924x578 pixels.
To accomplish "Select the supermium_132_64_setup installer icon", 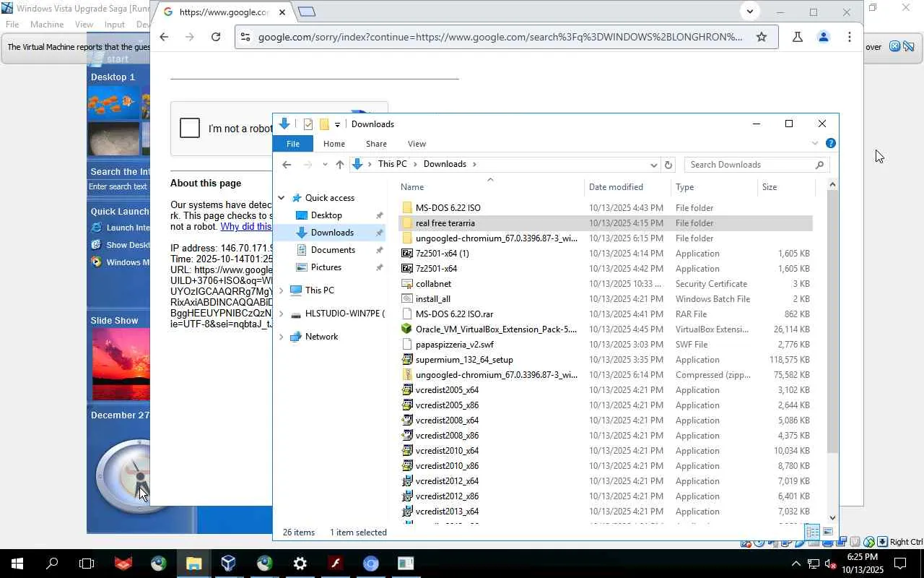I will 406,360.
